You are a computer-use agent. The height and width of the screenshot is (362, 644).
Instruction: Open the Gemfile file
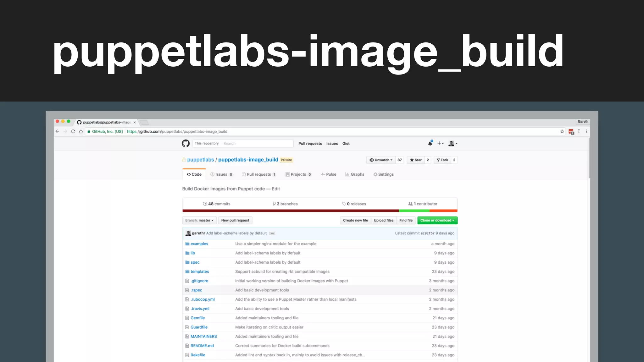[197, 318]
